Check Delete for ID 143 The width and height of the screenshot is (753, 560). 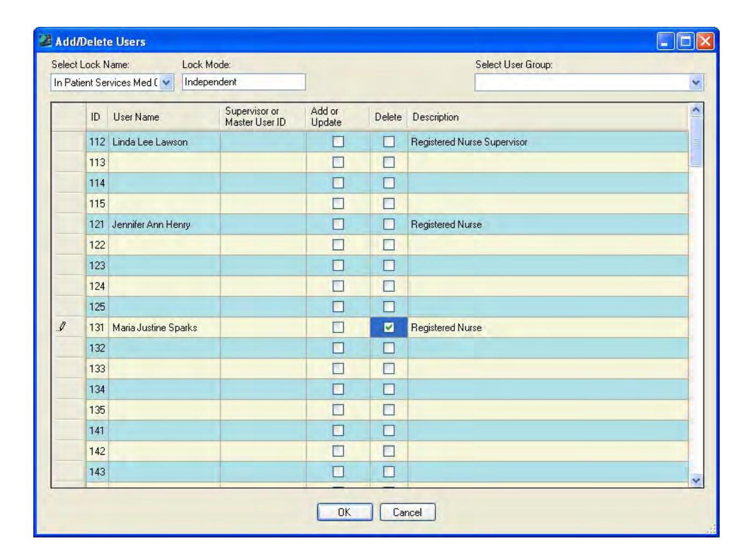[389, 471]
